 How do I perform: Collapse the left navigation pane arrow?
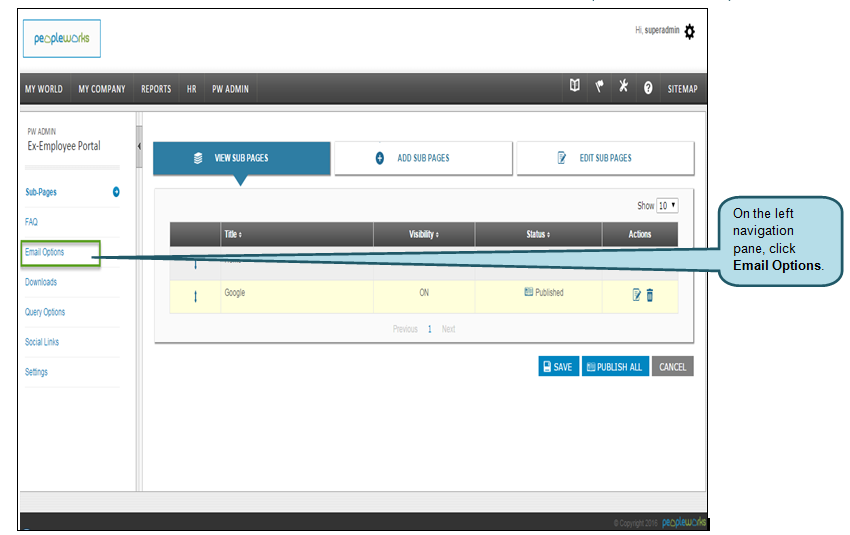coord(139,147)
